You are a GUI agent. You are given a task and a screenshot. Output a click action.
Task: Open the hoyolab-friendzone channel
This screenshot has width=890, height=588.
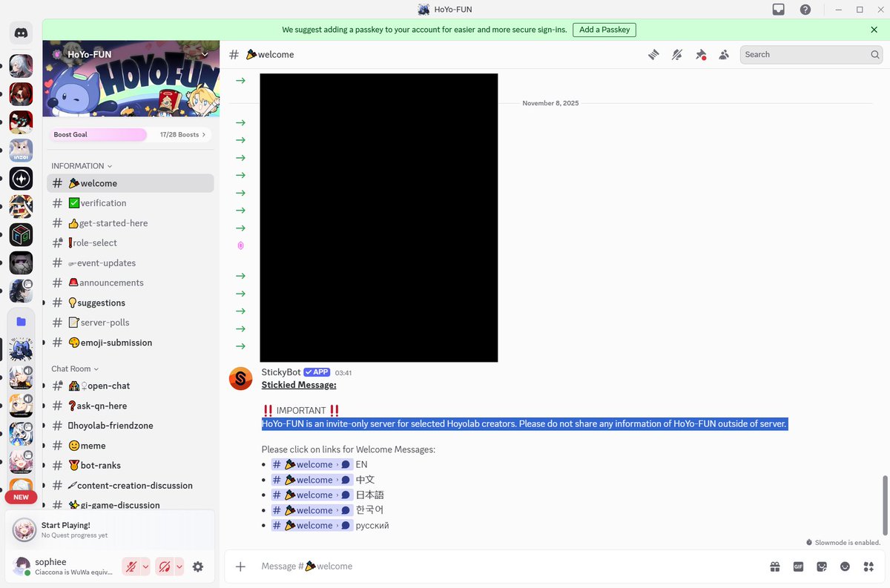pyautogui.click(x=131, y=426)
